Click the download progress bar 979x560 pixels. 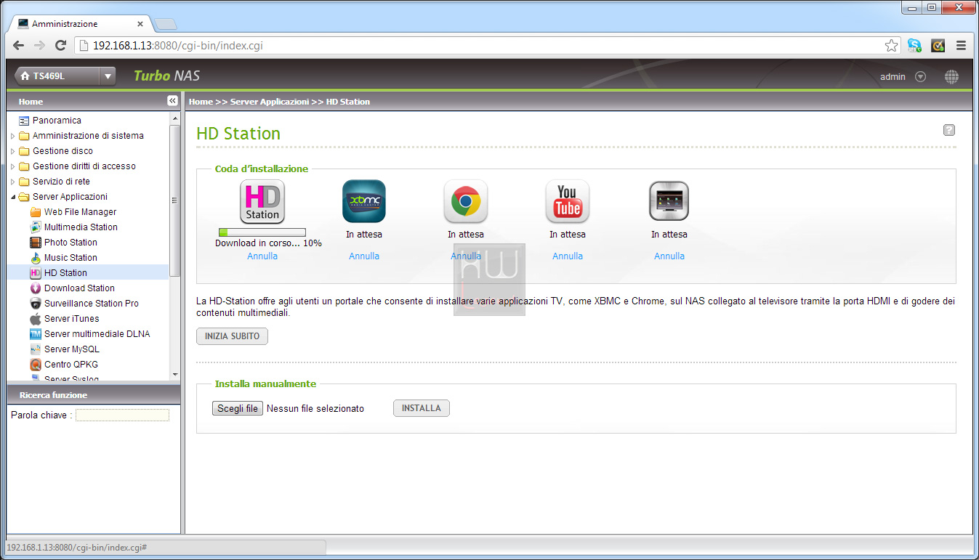262,232
